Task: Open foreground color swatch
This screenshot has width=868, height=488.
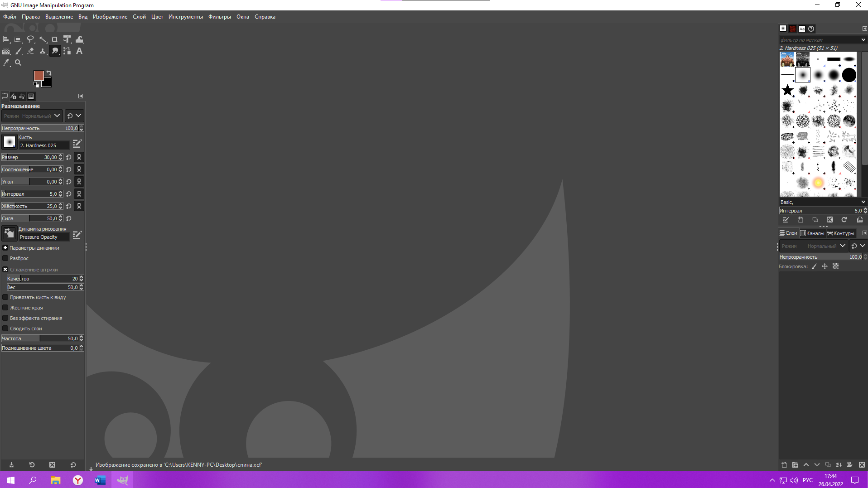Action: pos(39,75)
